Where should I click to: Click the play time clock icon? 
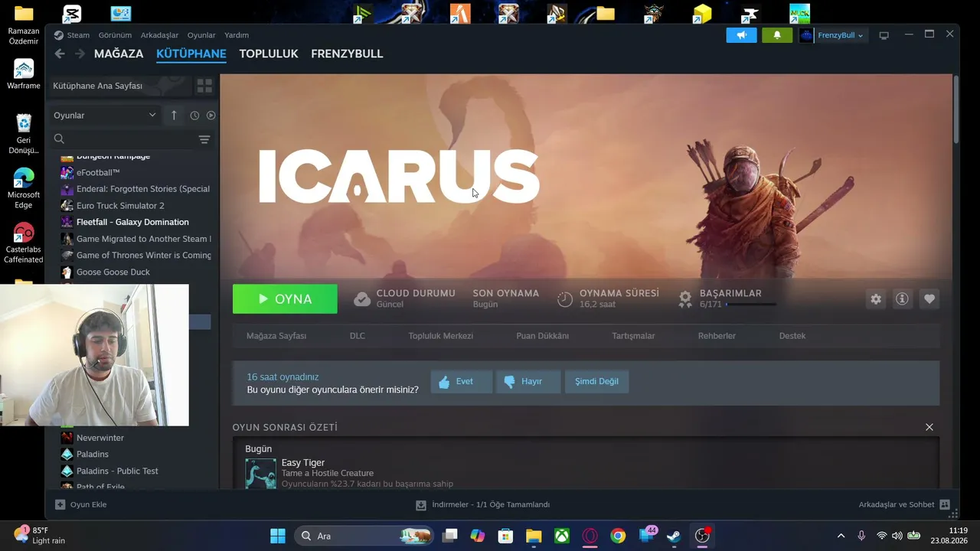[564, 299]
